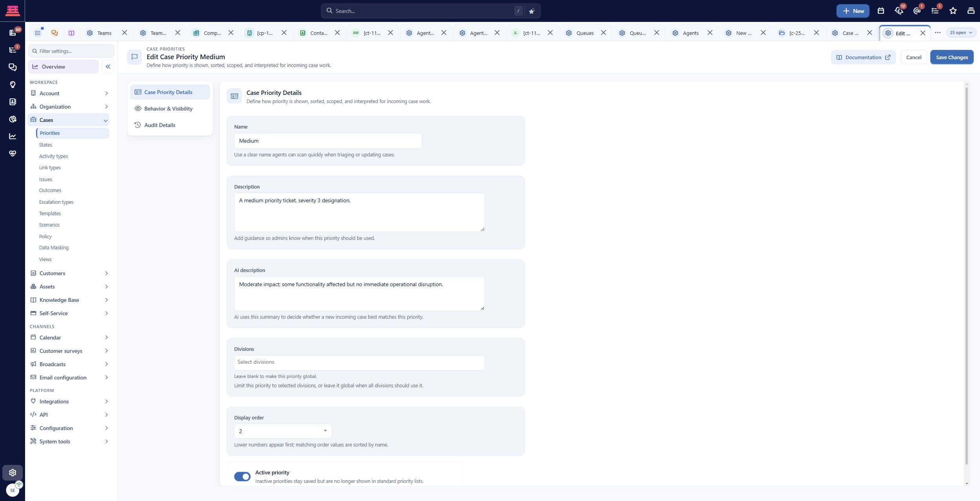The height and width of the screenshot is (501, 980).
Task: Open the pie chart reports icon
Action: click(13, 119)
